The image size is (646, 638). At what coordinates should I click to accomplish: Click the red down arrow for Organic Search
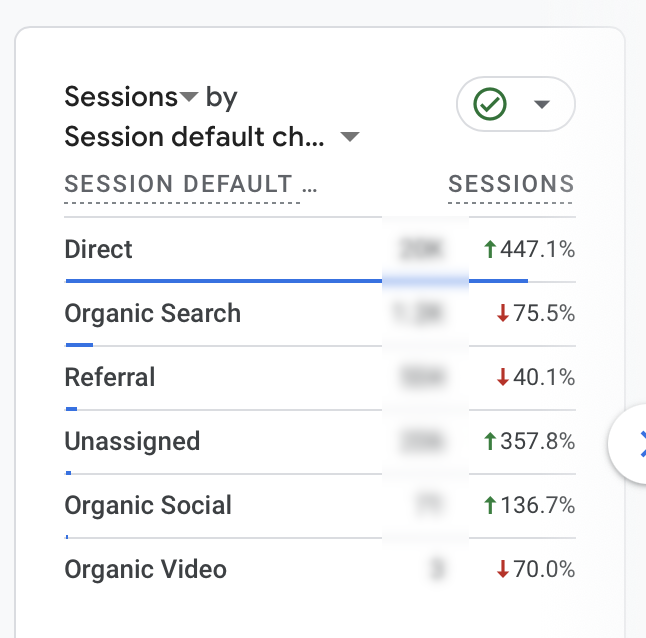coord(503,314)
